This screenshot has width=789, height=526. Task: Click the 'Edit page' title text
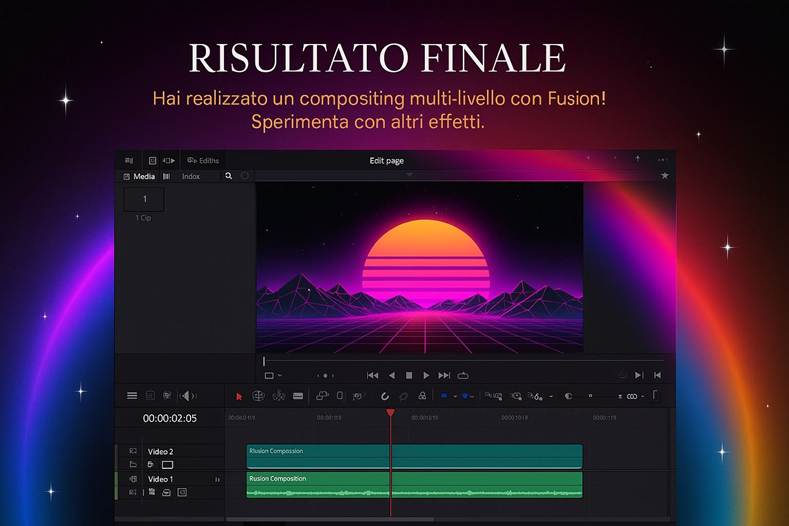386,161
